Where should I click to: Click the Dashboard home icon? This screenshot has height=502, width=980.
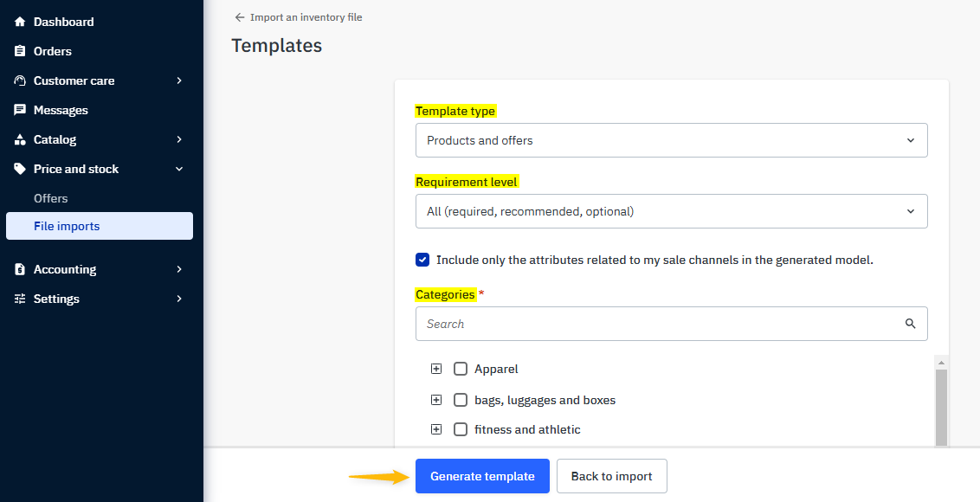click(x=20, y=22)
